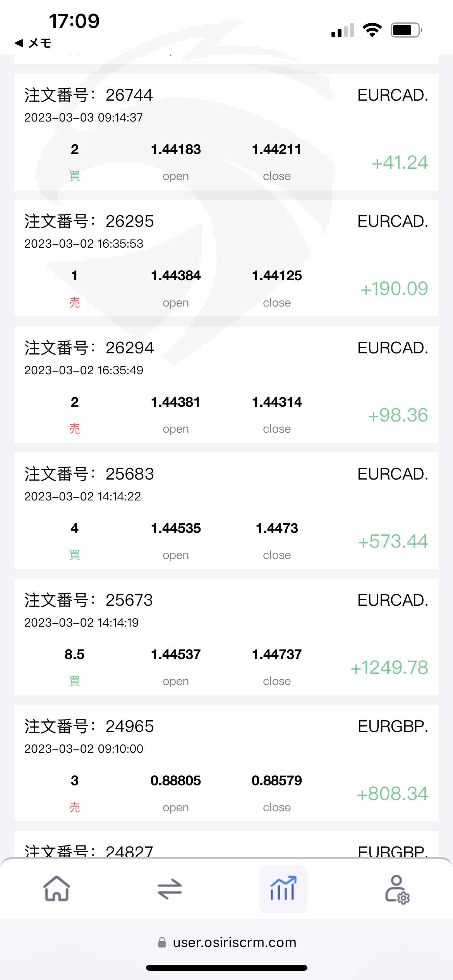The width and height of the screenshot is (453, 980).
Task: Tap the cellular signal bars icon
Action: point(343,31)
